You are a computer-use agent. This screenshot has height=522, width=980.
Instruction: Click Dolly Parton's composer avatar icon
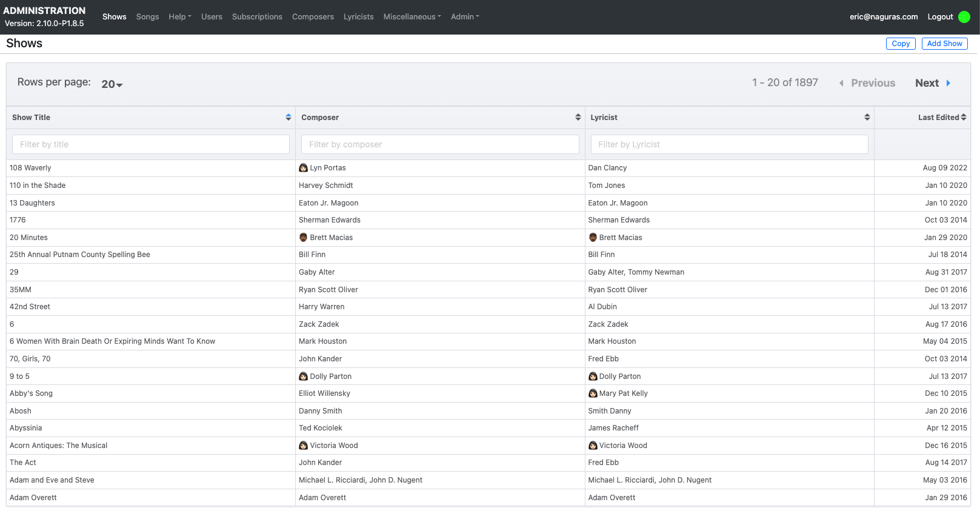coord(304,376)
